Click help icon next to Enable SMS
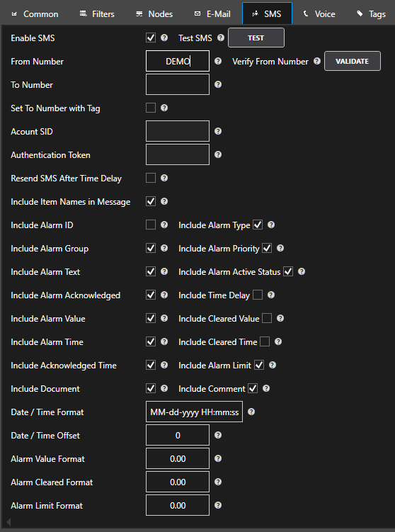395x532 pixels. 164,38
